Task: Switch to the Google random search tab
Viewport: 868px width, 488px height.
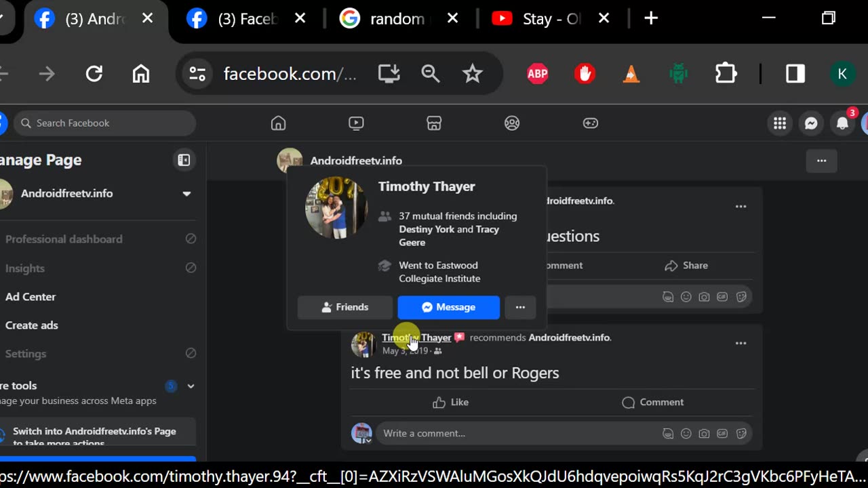Action: [400, 19]
